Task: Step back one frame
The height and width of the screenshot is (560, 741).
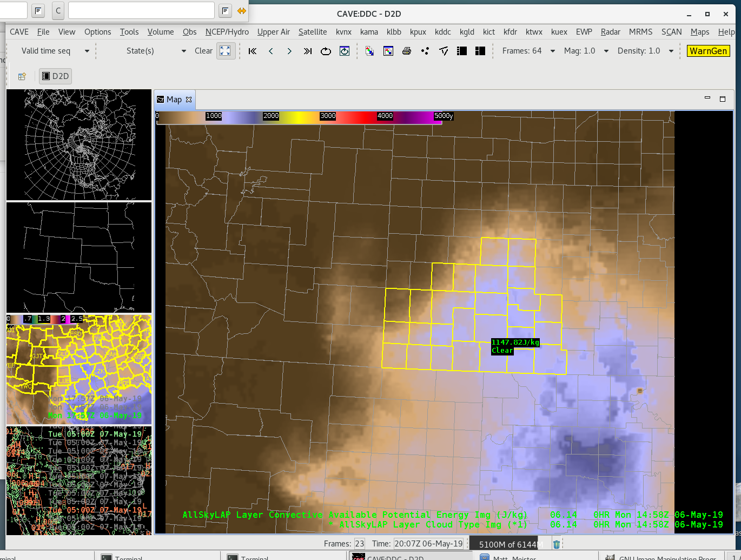Action: click(x=271, y=51)
